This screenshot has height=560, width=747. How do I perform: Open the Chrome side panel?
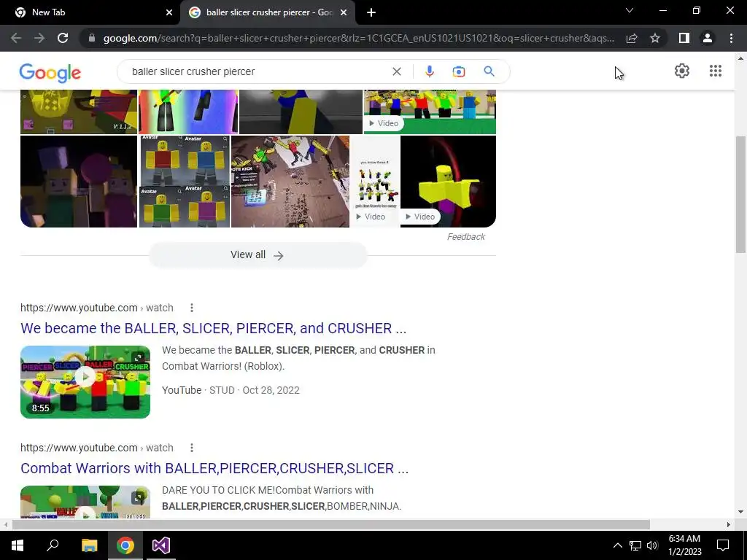coord(684,38)
